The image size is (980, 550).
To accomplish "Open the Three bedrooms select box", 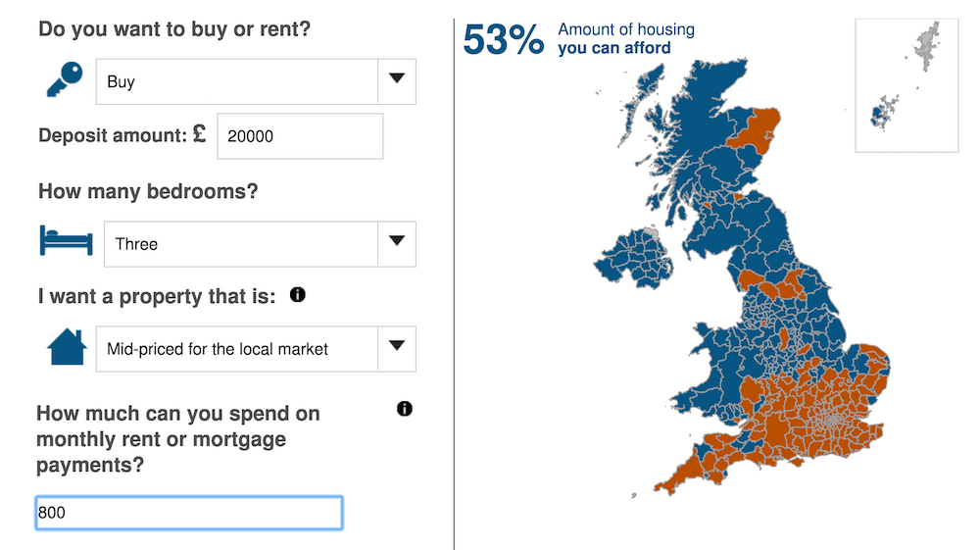I will (x=260, y=244).
